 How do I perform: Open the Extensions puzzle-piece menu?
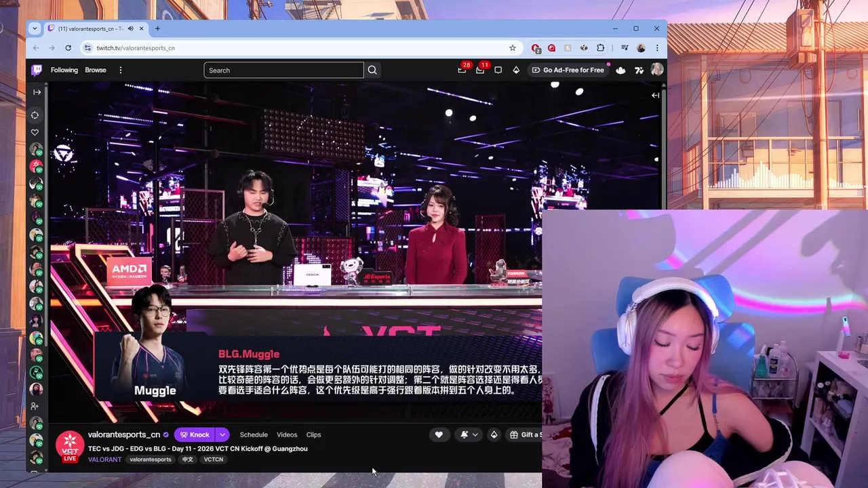tap(600, 48)
